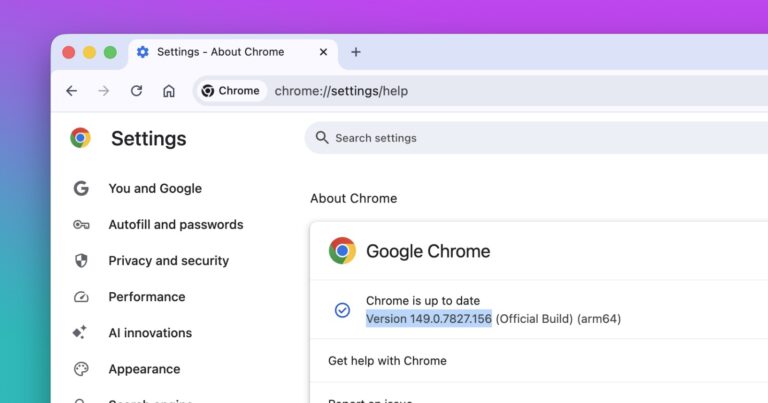Open the home page via house icon

(x=168, y=91)
